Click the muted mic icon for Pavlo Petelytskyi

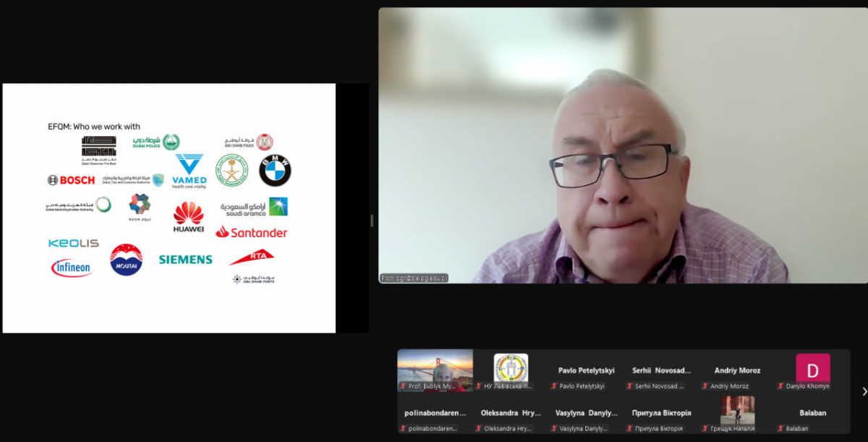coord(554,386)
